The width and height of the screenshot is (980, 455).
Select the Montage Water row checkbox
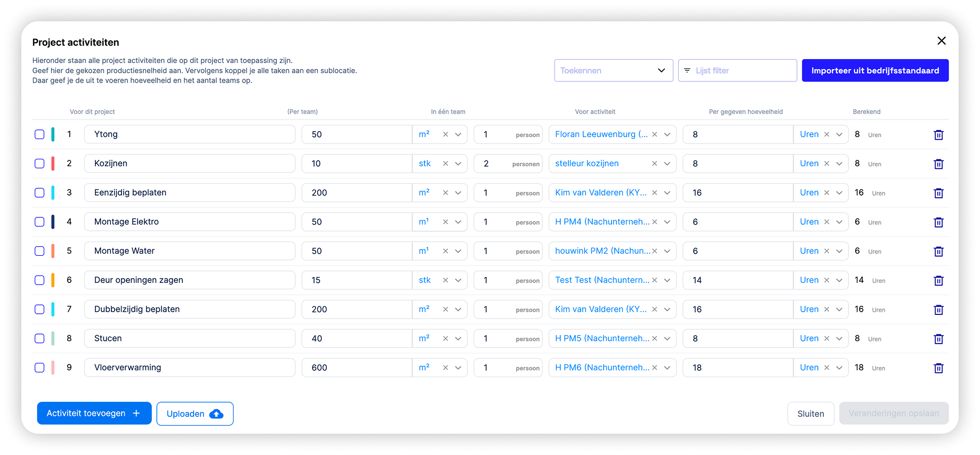coord(39,251)
